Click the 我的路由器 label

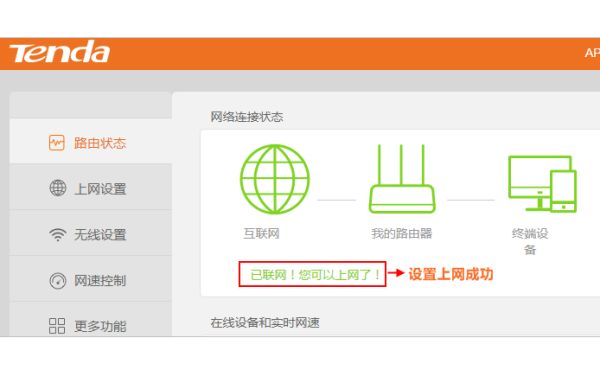pos(402,233)
